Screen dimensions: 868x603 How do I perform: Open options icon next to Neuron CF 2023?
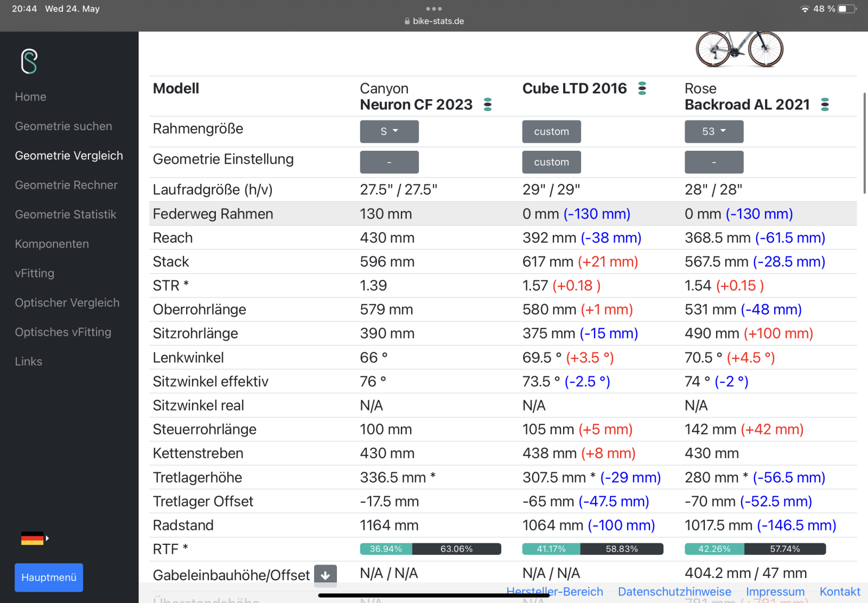tap(487, 105)
